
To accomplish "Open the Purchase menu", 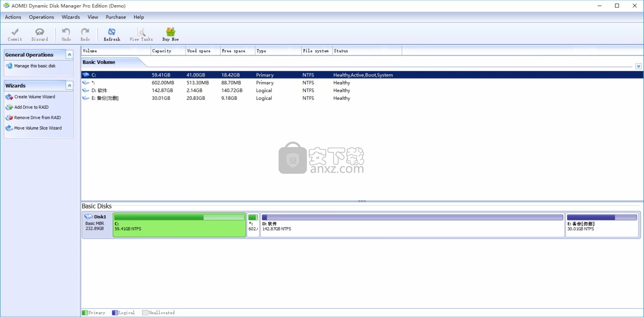I will pos(116,17).
